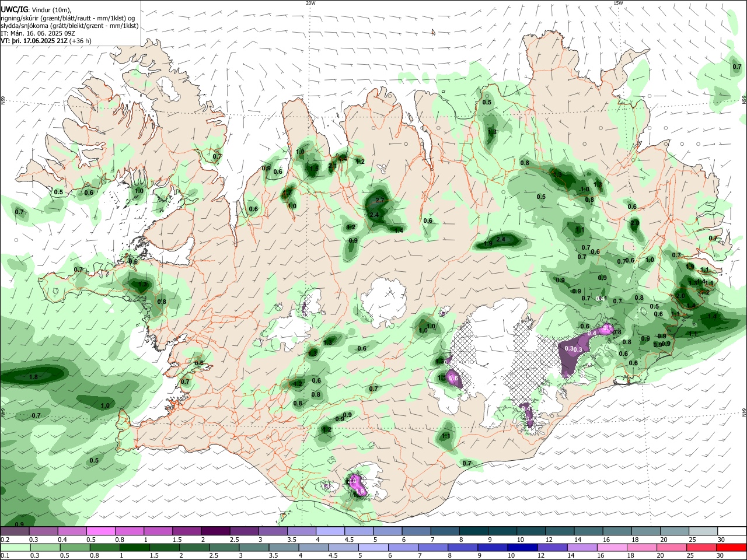The height and width of the screenshot is (560, 747).
Task: Click the label 30 under the rain legend row
Action: [721, 556]
